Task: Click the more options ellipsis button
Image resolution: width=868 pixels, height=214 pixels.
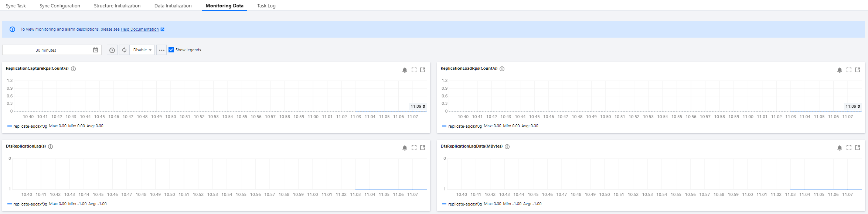Action: (161, 50)
